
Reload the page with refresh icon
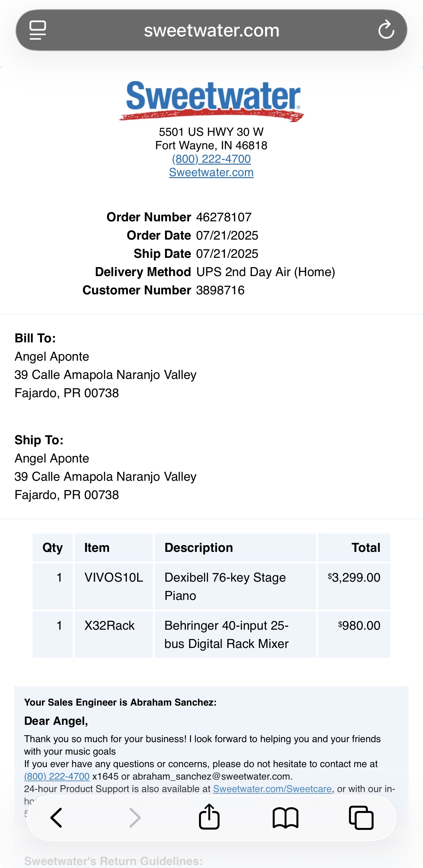pyautogui.click(x=386, y=30)
